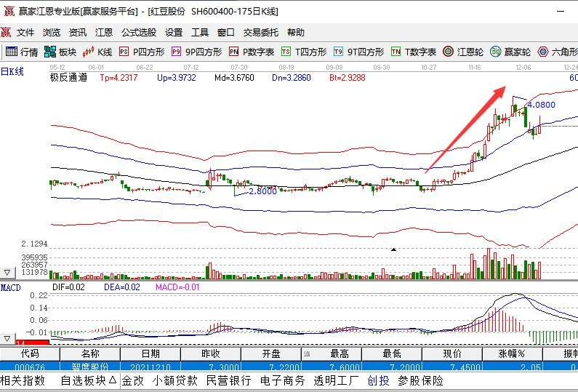
Task: Open the 设置 menu
Action: pos(174,33)
